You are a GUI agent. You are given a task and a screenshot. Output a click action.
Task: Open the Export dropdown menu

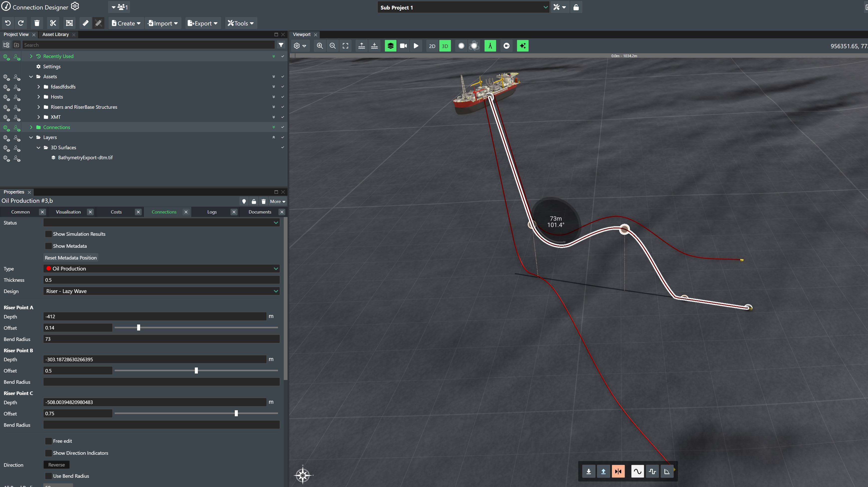pos(203,23)
